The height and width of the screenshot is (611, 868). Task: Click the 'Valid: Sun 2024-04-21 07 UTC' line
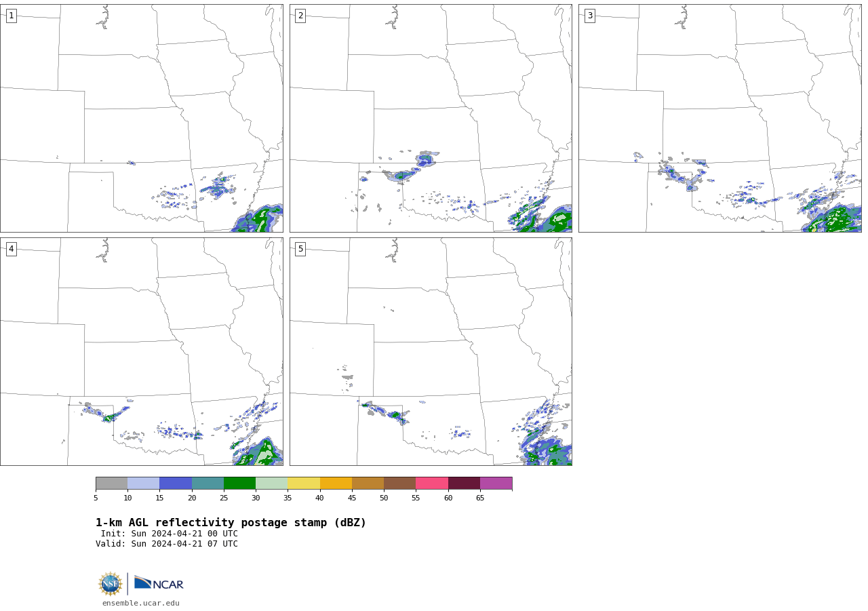coord(167,544)
